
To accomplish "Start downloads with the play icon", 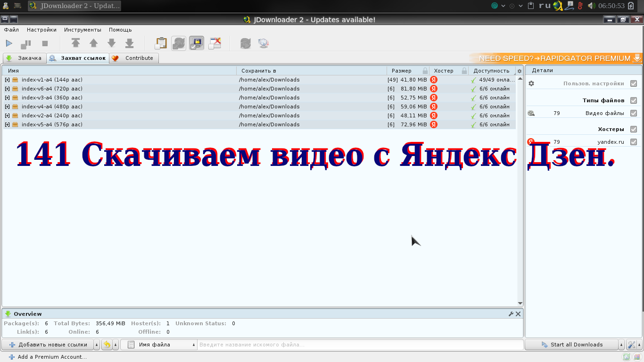I will click(x=9, y=43).
